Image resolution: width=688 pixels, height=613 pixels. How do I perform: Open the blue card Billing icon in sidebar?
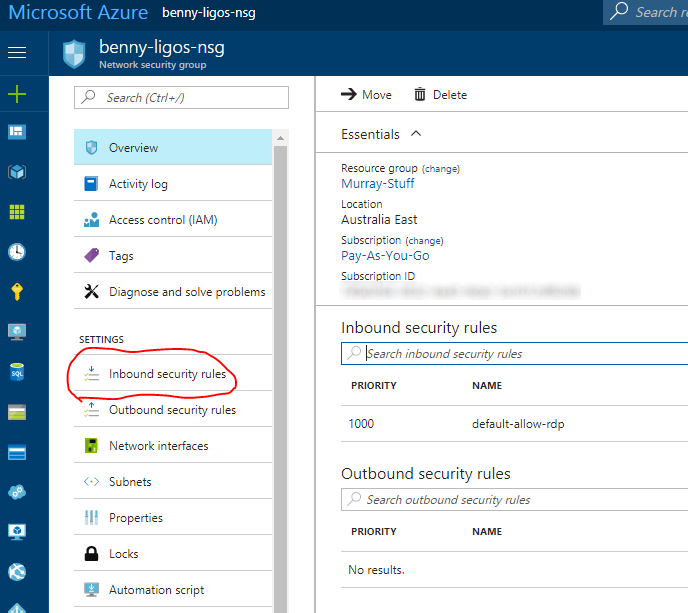coord(17,452)
